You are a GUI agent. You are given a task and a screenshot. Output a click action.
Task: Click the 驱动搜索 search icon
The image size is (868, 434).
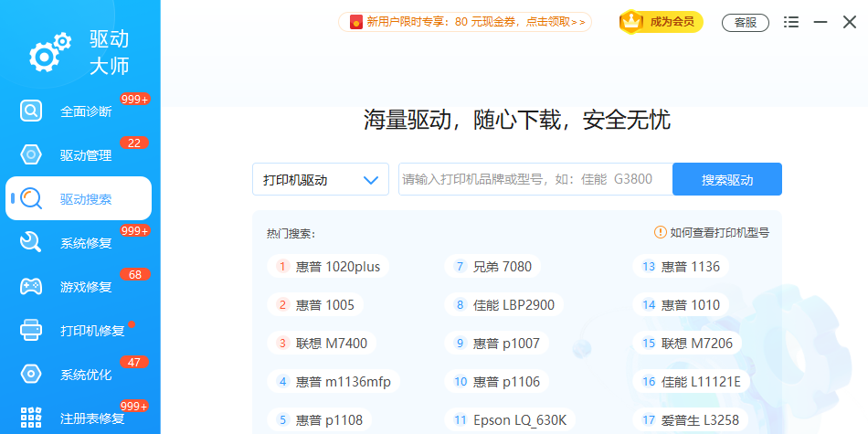[31, 198]
